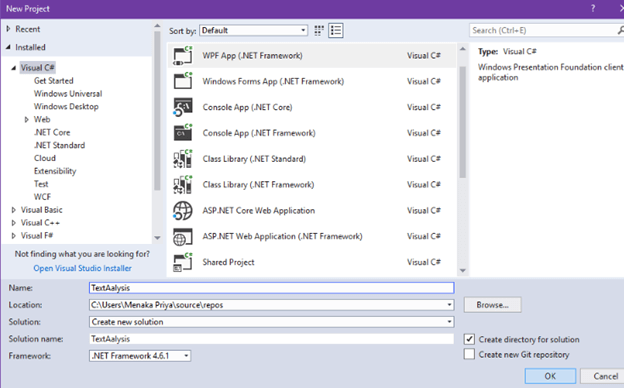
Task: Switch to medium icons list view
Action: [x=336, y=31]
